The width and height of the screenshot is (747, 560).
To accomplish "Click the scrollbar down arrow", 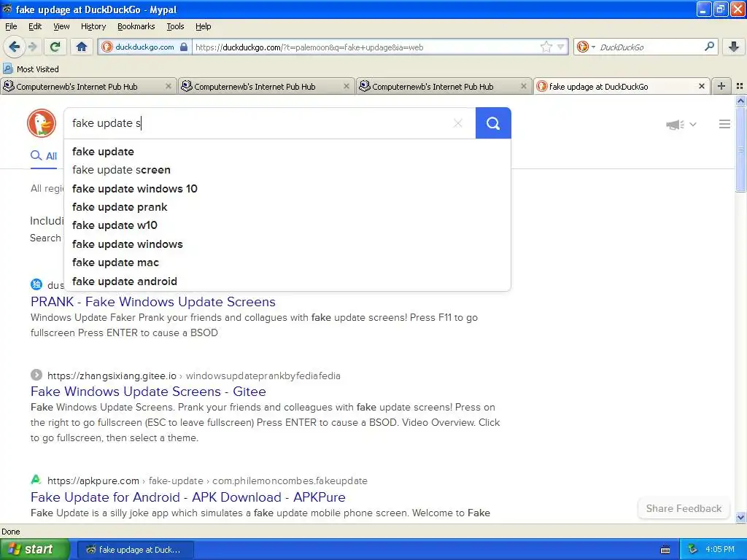I will pos(740,517).
